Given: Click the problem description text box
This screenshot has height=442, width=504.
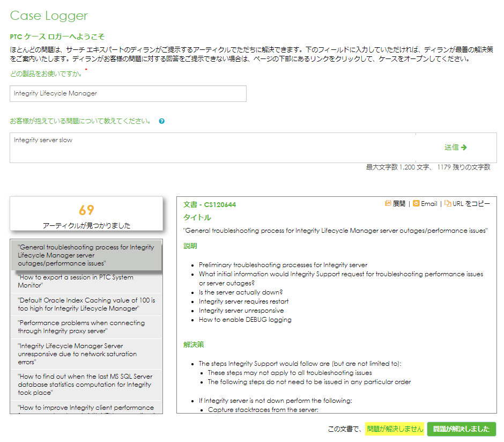Looking at the screenshot, I should point(214,148).
